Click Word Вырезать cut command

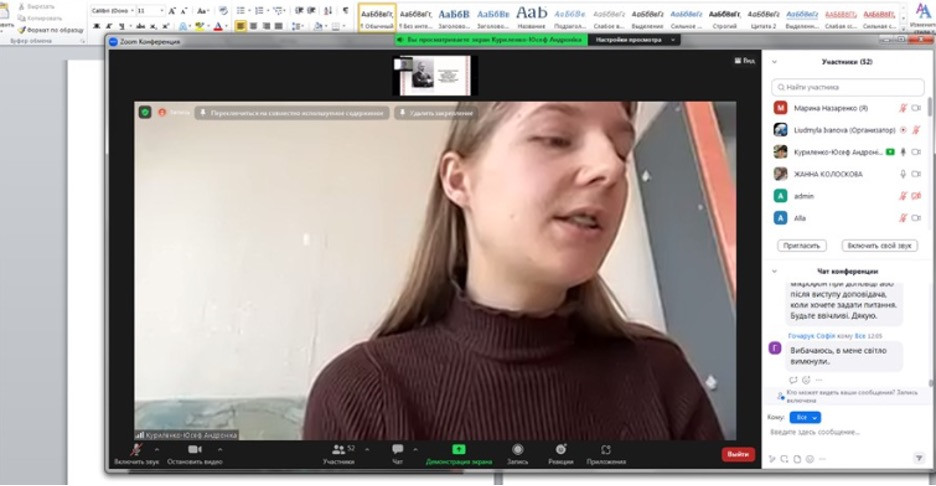point(37,7)
